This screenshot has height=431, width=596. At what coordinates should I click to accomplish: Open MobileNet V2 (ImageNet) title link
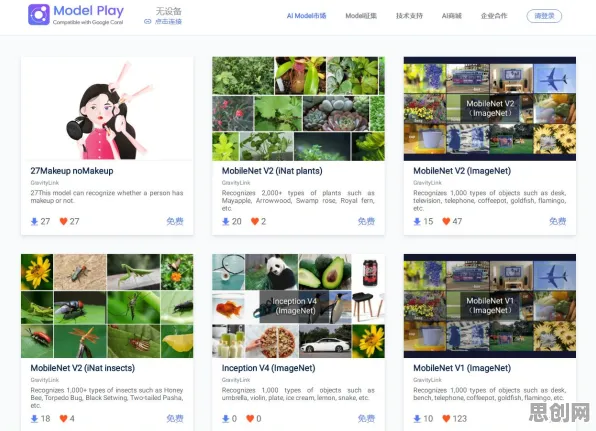(x=462, y=171)
